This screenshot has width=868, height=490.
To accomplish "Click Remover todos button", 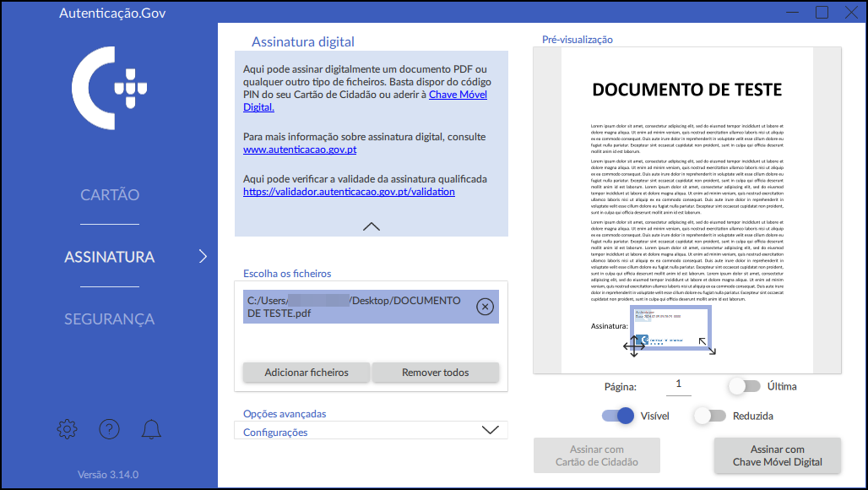I will [x=436, y=373].
